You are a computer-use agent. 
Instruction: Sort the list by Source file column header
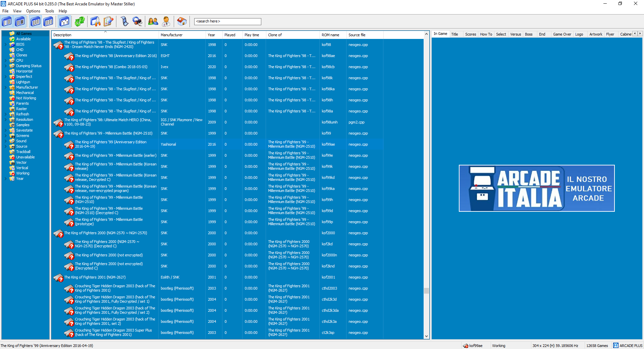pos(365,35)
